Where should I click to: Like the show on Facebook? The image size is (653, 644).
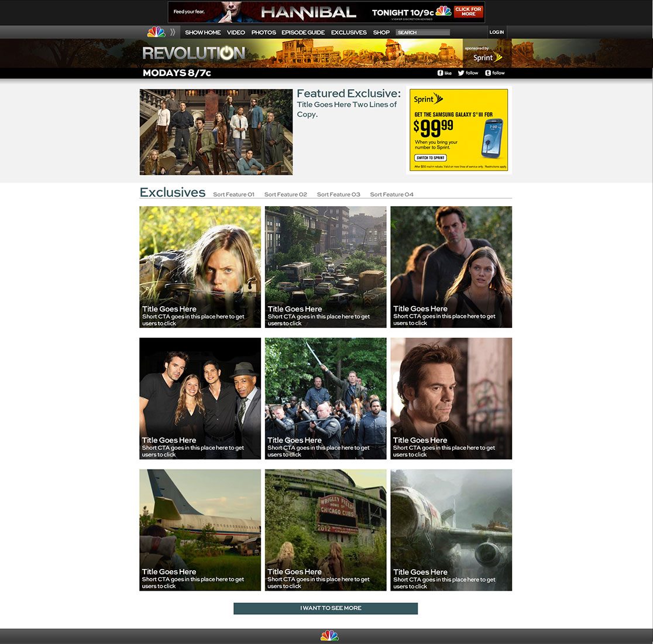444,73
